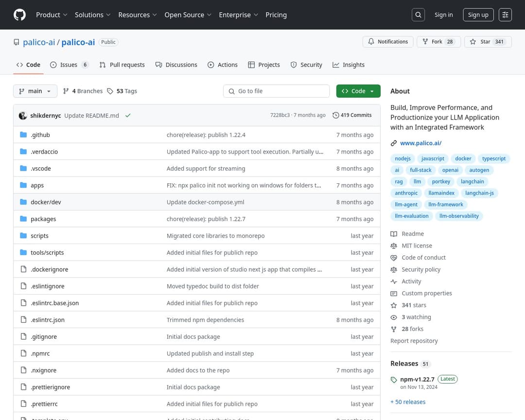This screenshot has height=420, width=525.
Task: Open the main branch selector dropdown
Action: tap(35, 91)
